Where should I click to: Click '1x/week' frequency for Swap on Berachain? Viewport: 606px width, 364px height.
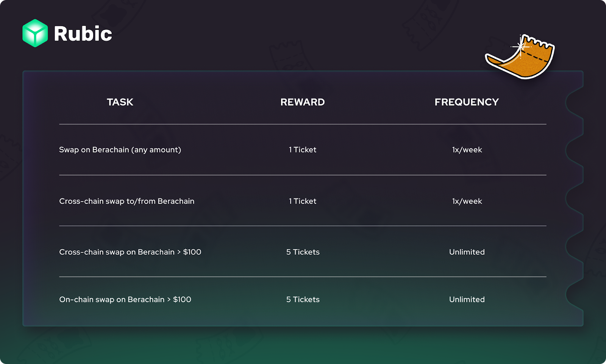[x=467, y=150]
